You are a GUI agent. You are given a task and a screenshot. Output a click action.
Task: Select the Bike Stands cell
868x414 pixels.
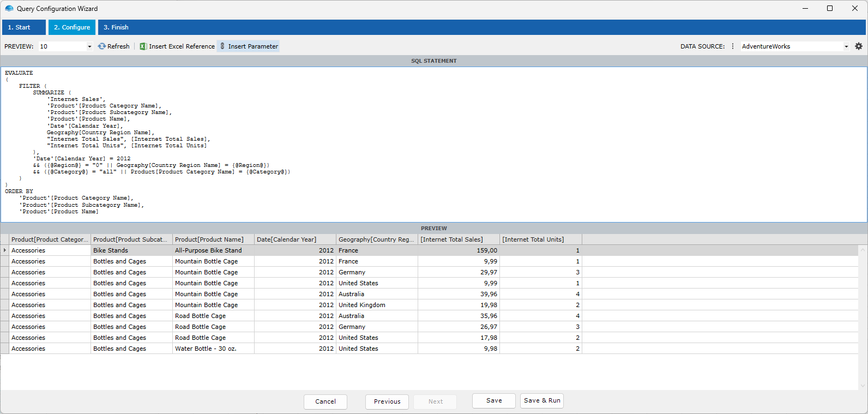132,250
